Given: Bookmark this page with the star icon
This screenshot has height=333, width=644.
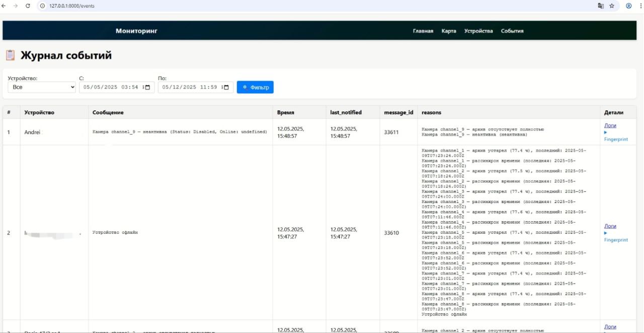Looking at the screenshot, I should point(612,6).
